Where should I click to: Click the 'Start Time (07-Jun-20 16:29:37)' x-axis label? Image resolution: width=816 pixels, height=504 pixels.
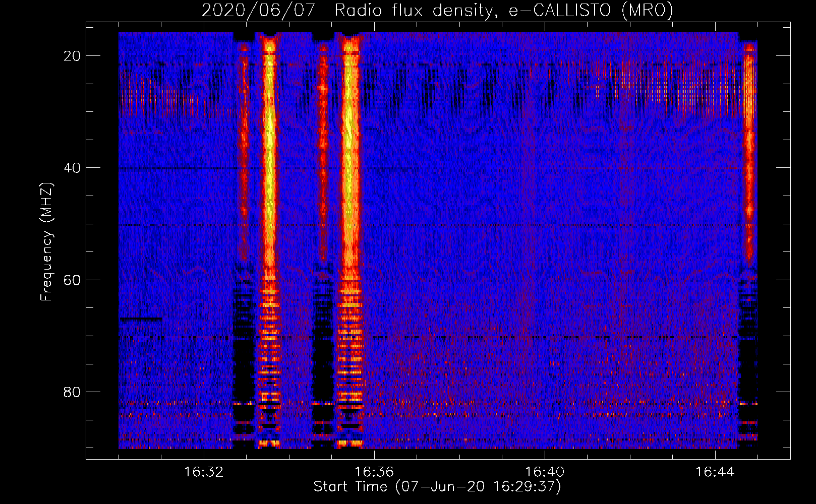pos(437,487)
